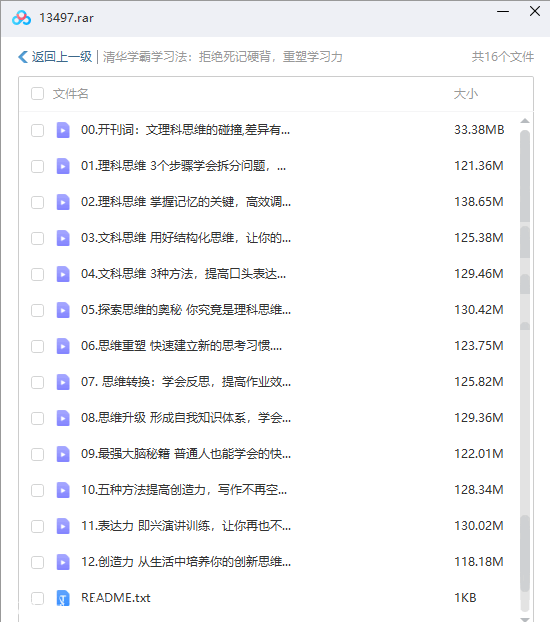Click the video icon for 12.创造力 file
This screenshot has height=622, width=550.
click(x=63, y=562)
